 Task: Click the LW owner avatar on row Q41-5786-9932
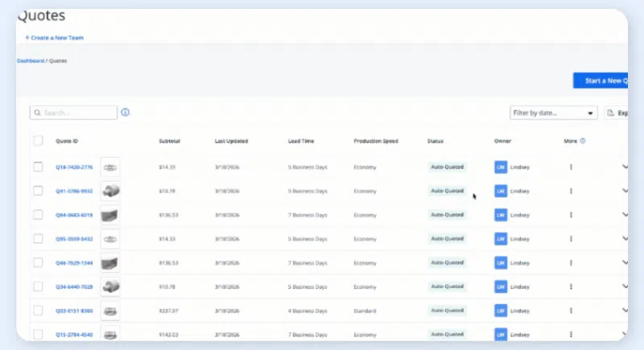501,191
